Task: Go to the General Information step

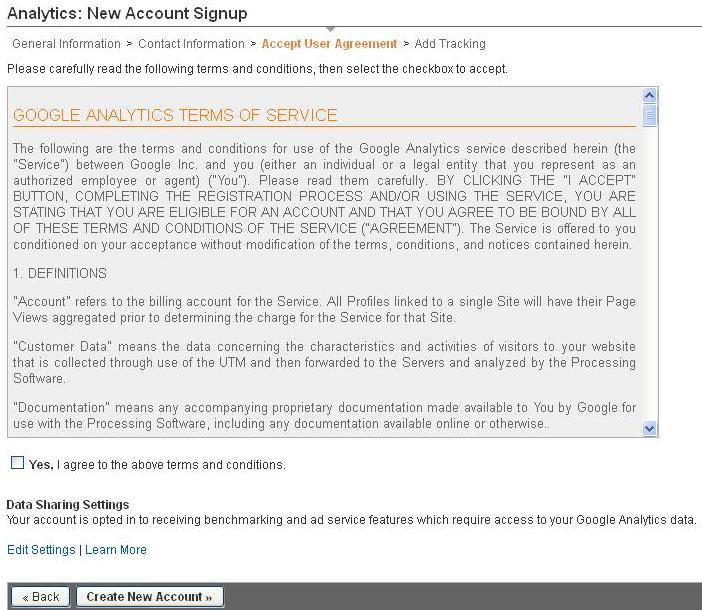Action: tap(66, 44)
